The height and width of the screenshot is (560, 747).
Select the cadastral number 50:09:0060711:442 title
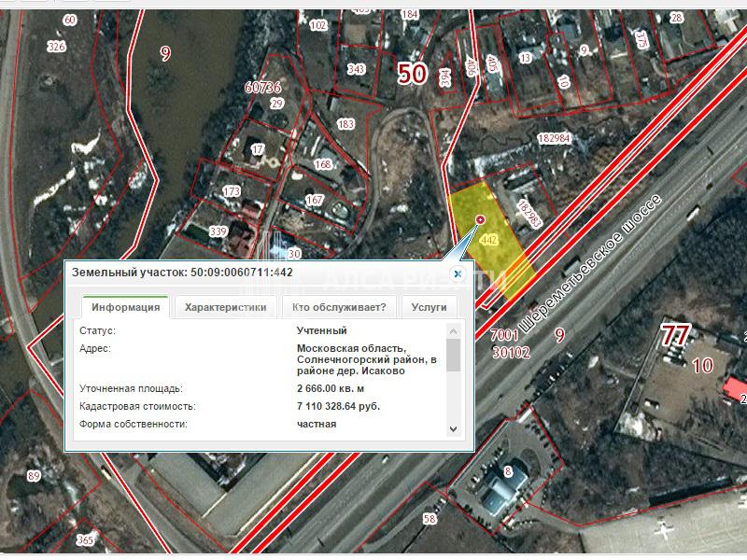tap(242, 273)
